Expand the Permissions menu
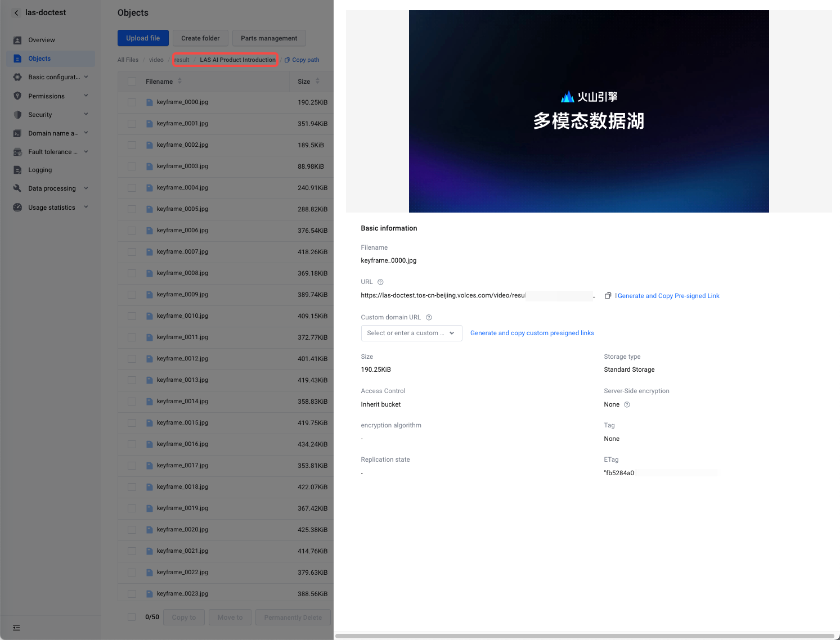This screenshot has width=840, height=640. tap(86, 96)
